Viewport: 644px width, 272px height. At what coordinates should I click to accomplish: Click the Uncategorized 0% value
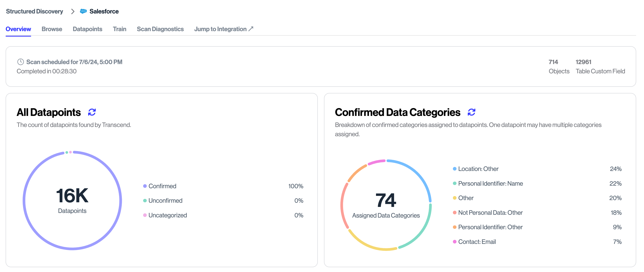tap(299, 215)
